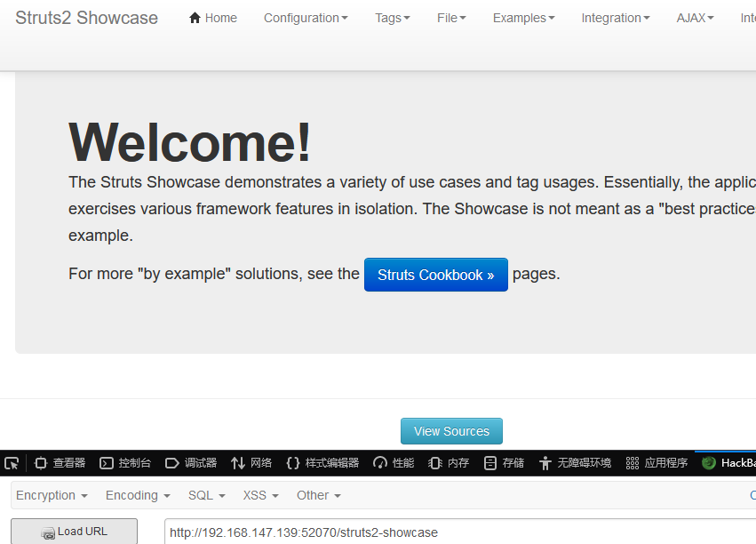This screenshot has height=544, width=756.
Task: Open HackBar SQL dropdown menu
Action: pyautogui.click(x=207, y=495)
